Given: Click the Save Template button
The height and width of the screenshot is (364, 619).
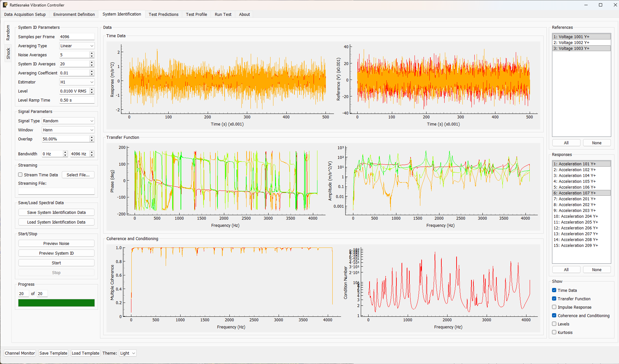Looking at the screenshot, I should [x=53, y=353].
